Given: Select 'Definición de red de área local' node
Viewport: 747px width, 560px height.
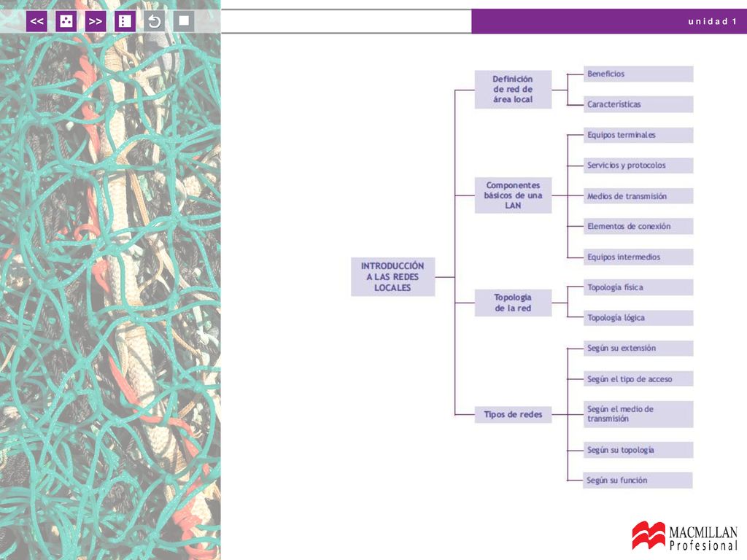Looking at the screenshot, I should click(513, 90).
